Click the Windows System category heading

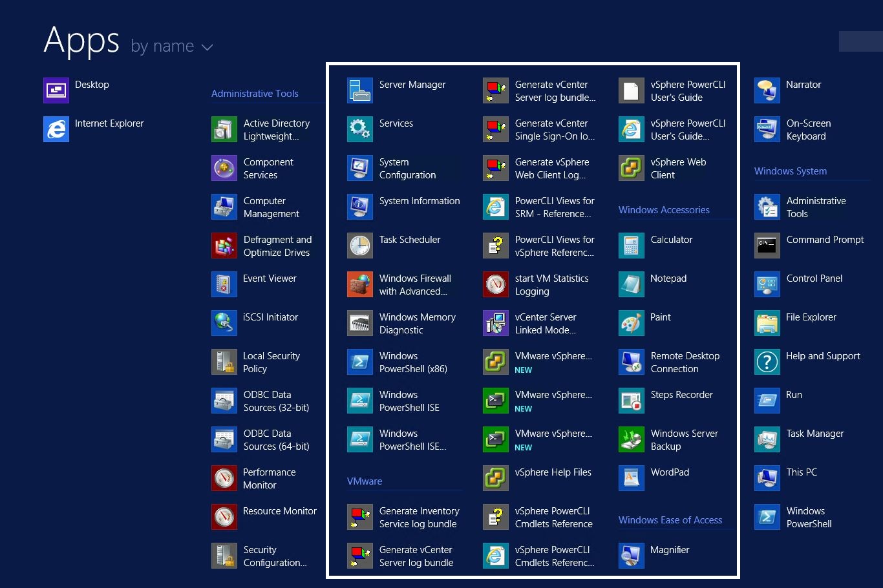click(x=791, y=171)
